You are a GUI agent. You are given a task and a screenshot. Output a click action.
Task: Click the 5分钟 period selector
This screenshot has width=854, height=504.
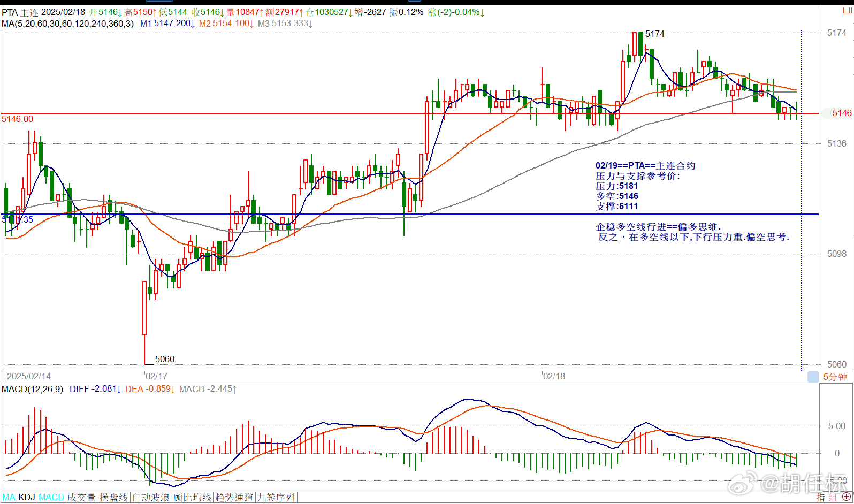(835, 377)
